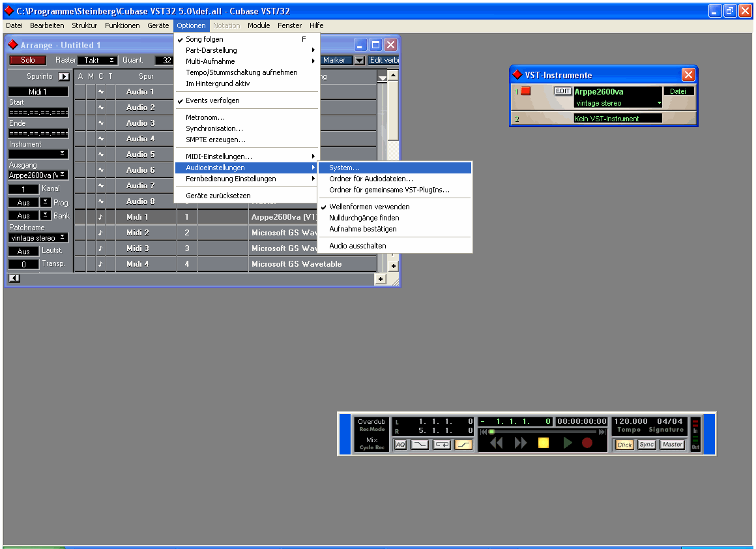Open Metronom... menu entry
The width and height of the screenshot is (756, 549).
click(x=246, y=117)
